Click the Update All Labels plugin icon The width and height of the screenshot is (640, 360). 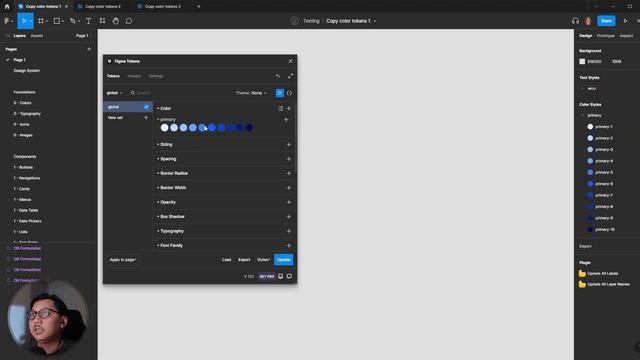click(582, 273)
